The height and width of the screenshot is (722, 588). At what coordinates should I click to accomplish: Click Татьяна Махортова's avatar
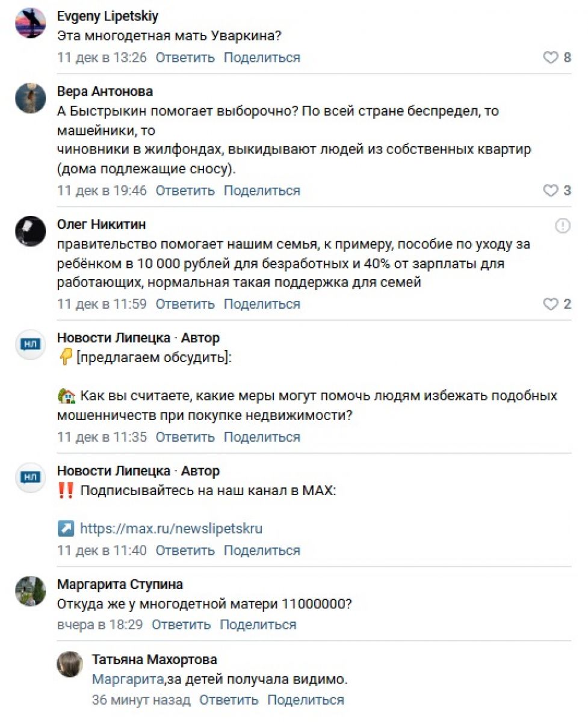(x=70, y=665)
